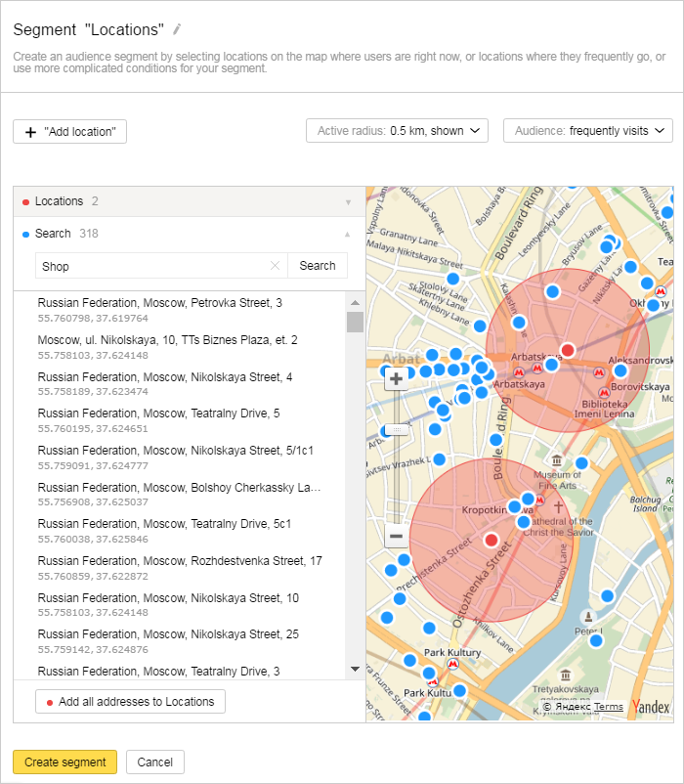Expand the Locations section
Image resolution: width=684 pixels, height=784 pixels.
(347, 202)
